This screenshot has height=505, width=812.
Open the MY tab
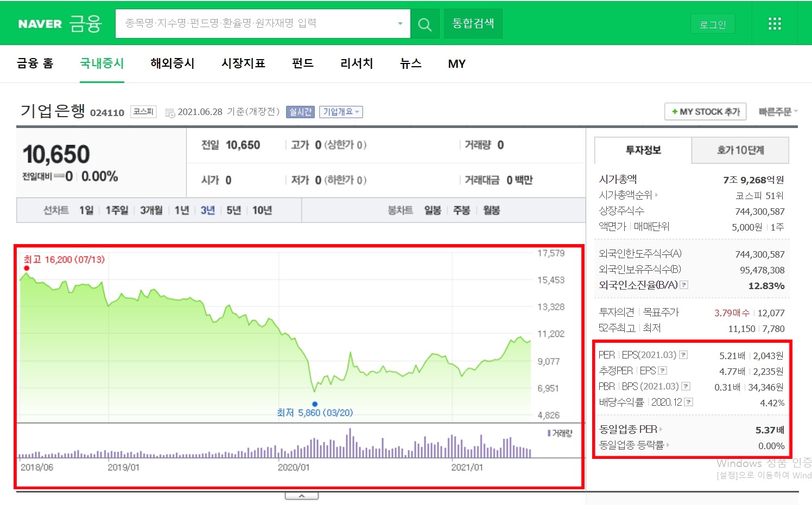click(456, 64)
